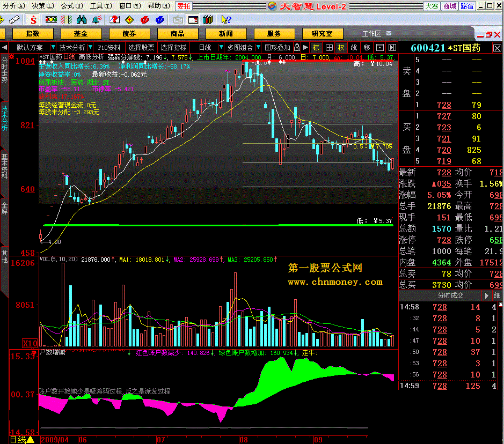
Task: Click 选择指标 in toolbar
Action: pyautogui.click(x=173, y=48)
